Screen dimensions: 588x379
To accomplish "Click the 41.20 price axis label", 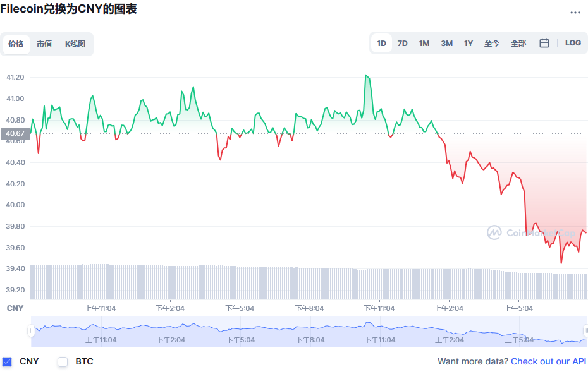I will click(15, 77).
